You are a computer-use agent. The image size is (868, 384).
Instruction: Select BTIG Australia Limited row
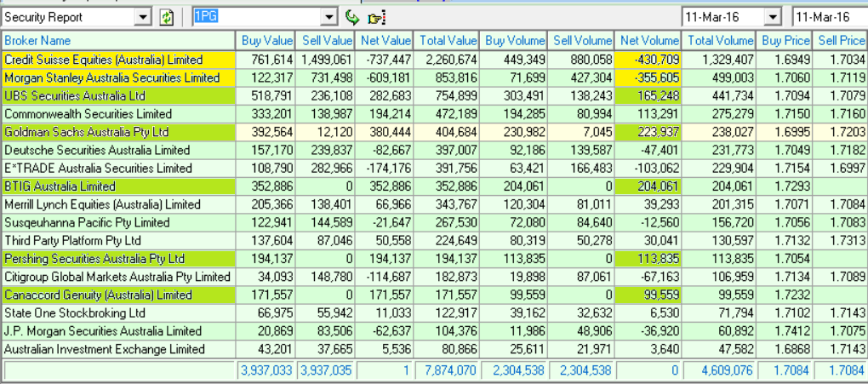click(x=434, y=186)
